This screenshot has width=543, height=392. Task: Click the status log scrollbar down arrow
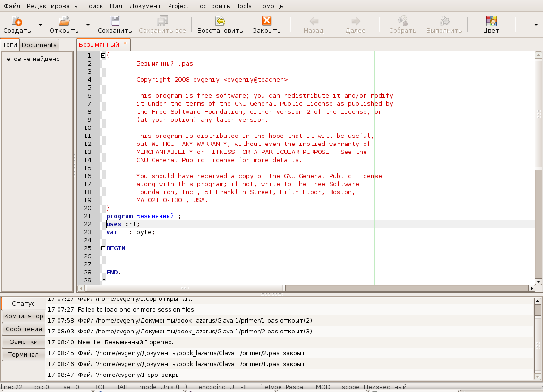537,377
